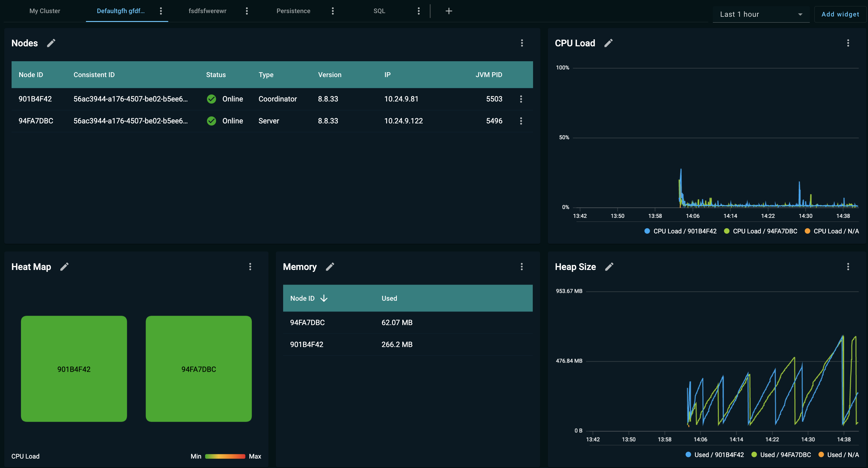Sort Nodes table by IP column
Viewport: 868px width, 468px height.
[x=387, y=75]
